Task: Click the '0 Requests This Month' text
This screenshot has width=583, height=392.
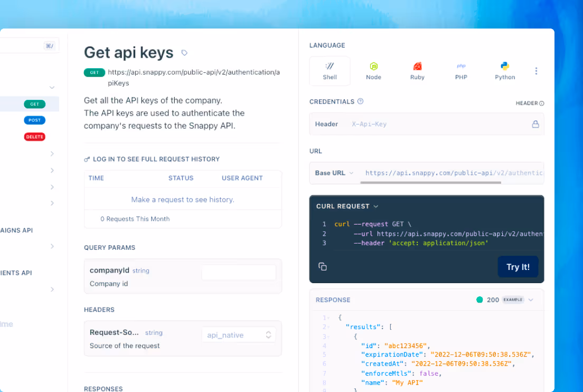Action: [135, 219]
